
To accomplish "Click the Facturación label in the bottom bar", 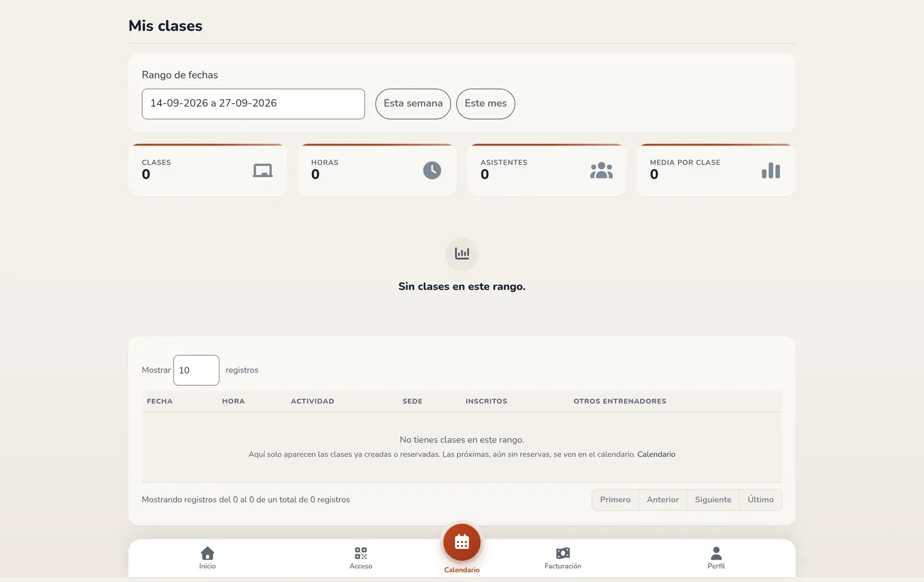I will [x=563, y=566].
